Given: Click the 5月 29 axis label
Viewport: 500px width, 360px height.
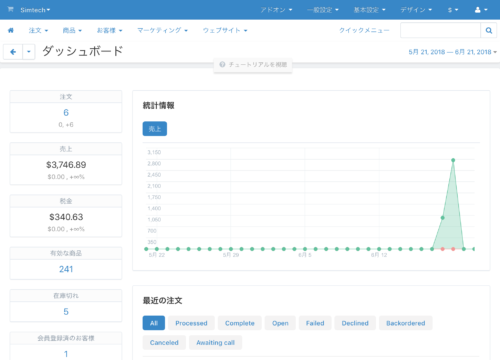Looking at the screenshot, I should click(231, 255).
